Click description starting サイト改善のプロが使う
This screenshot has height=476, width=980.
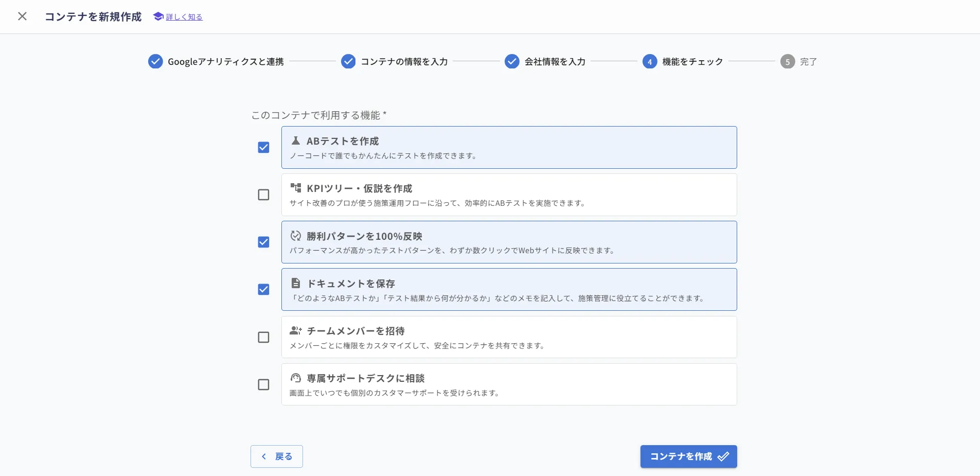[438, 203]
